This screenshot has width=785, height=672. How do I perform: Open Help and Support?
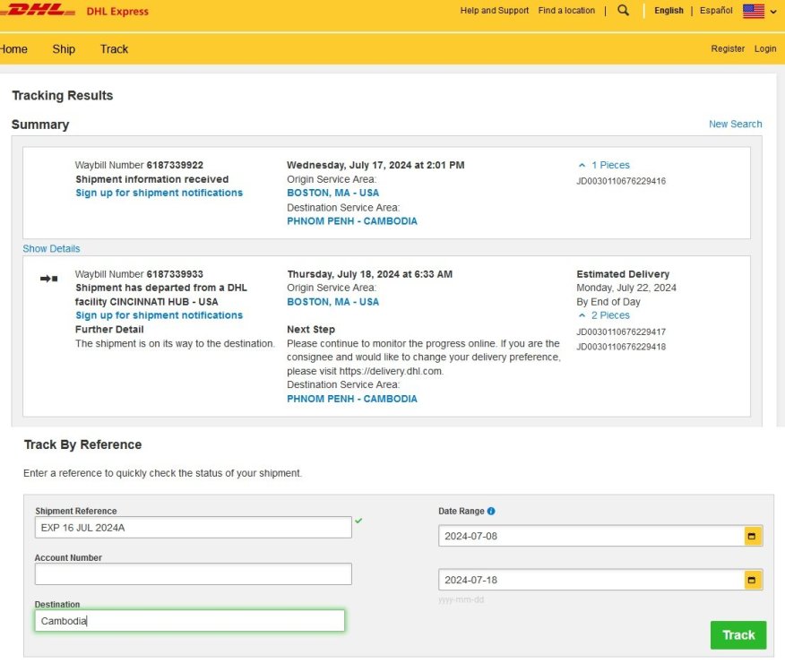494,11
